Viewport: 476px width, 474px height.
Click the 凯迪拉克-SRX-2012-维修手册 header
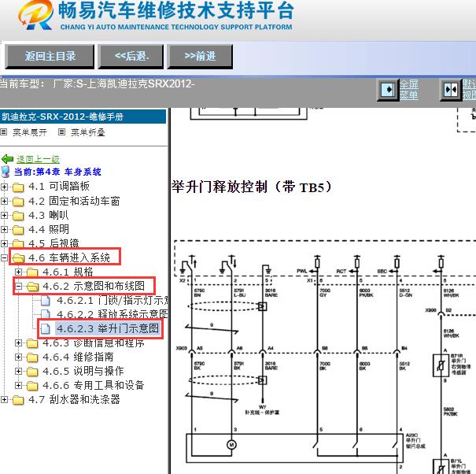[83, 117]
